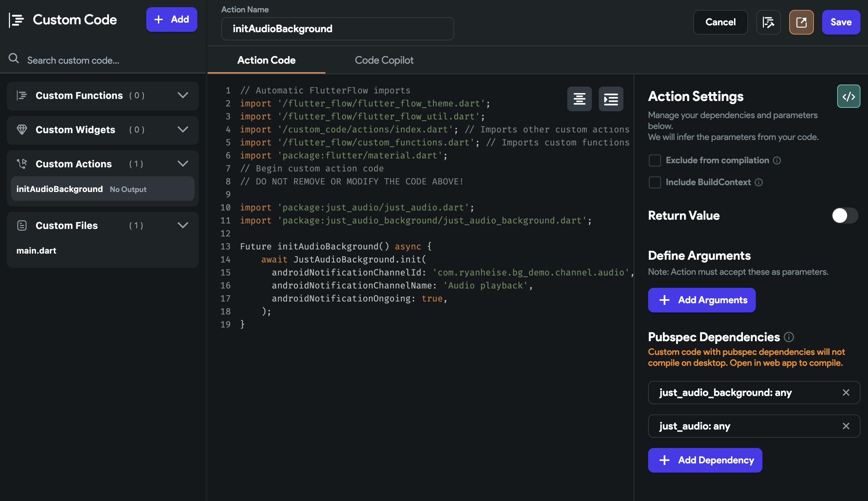Remove the just_audio dependency
Screen dimensions: 868x501
846,426
